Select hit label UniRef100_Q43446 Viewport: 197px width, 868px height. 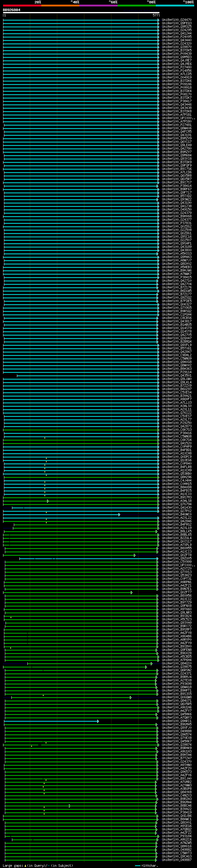(176, 105)
